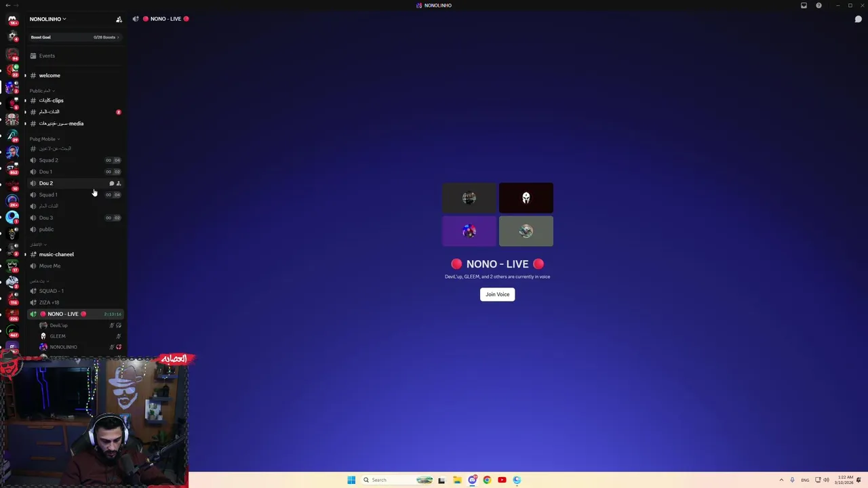Open the server icon with 10 badge
The width and height of the screenshot is (868, 488).
coord(12,184)
